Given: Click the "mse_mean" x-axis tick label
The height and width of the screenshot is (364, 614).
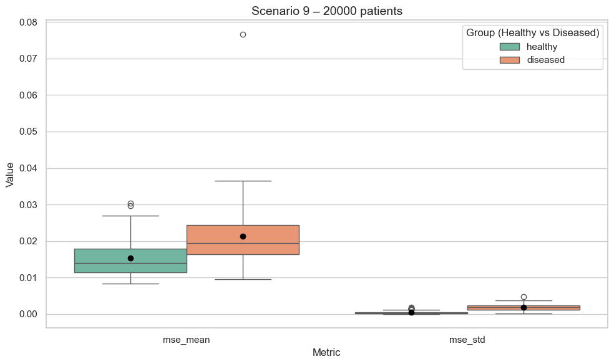Looking at the screenshot, I should tap(187, 340).
